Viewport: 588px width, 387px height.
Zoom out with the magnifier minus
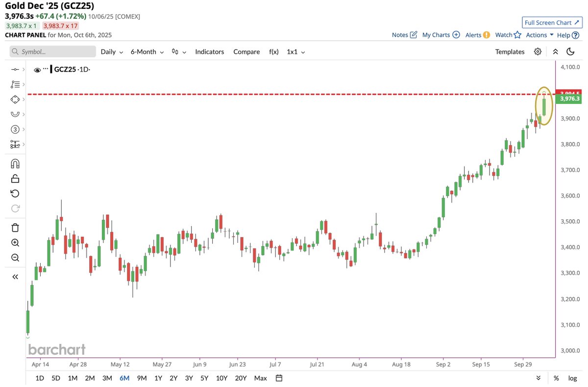[x=15, y=258]
